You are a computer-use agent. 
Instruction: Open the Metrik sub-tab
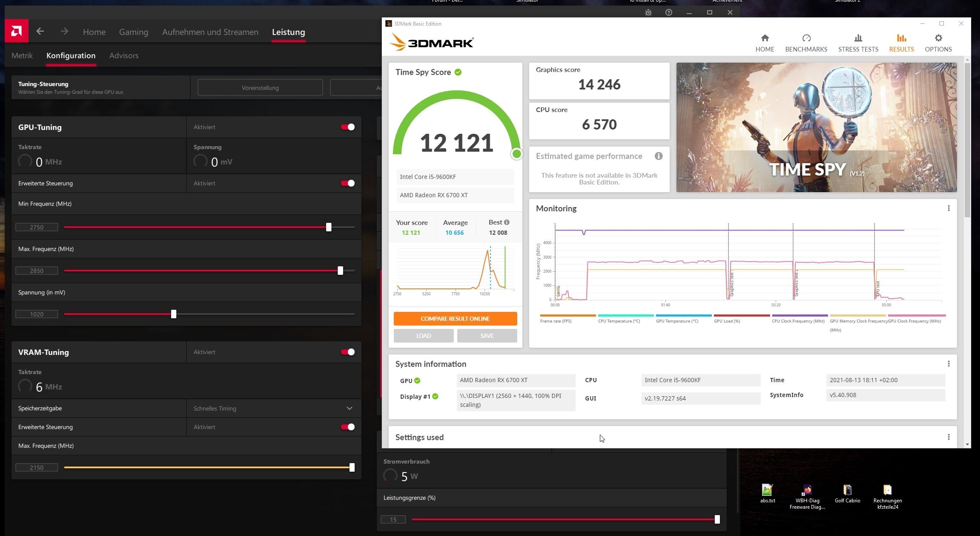point(22,55)
